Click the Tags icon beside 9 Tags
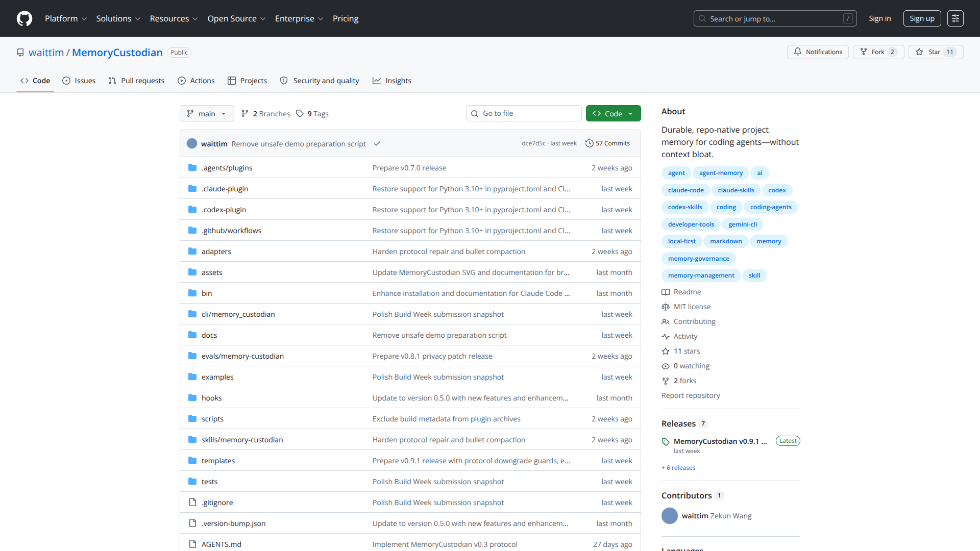 (300, 114)
